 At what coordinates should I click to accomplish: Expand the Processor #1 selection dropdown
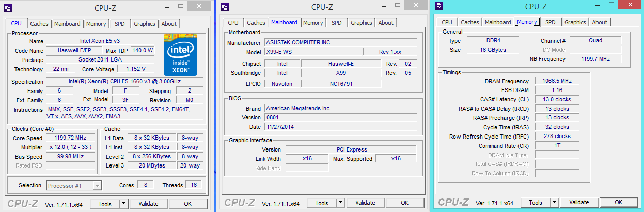[x=97, y=186]
